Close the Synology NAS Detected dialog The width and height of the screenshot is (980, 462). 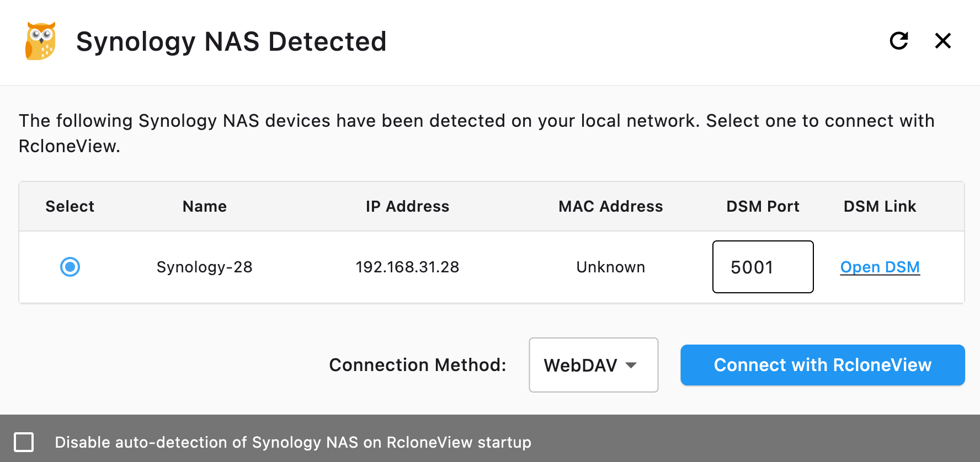(x=944, y=41)
